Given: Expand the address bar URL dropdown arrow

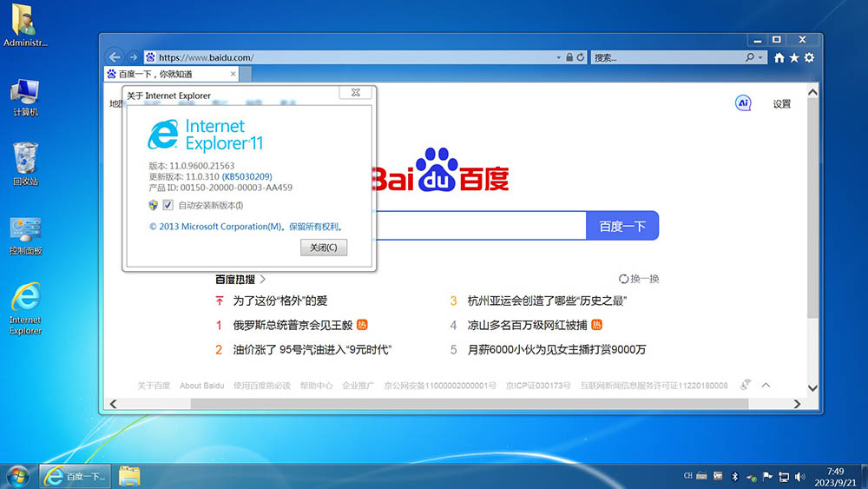Looking at the screenshot, I should 559,57.
